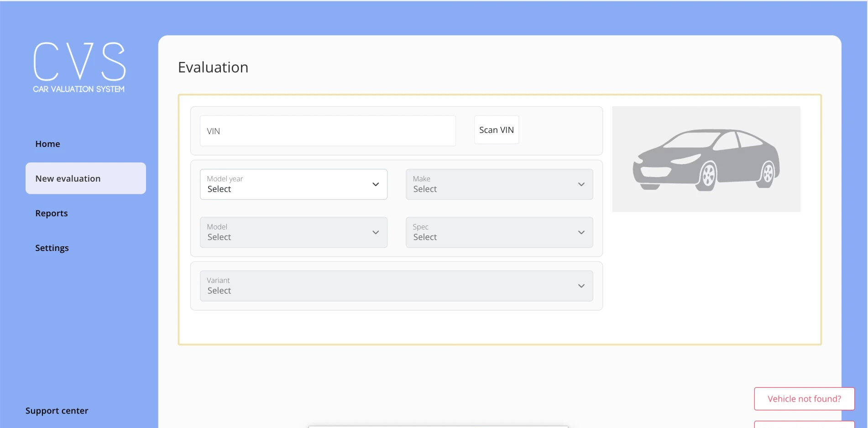Focus the VIN input field
Image resolution: width=868 pixels, height=428 pixels.
pos(328,131)
